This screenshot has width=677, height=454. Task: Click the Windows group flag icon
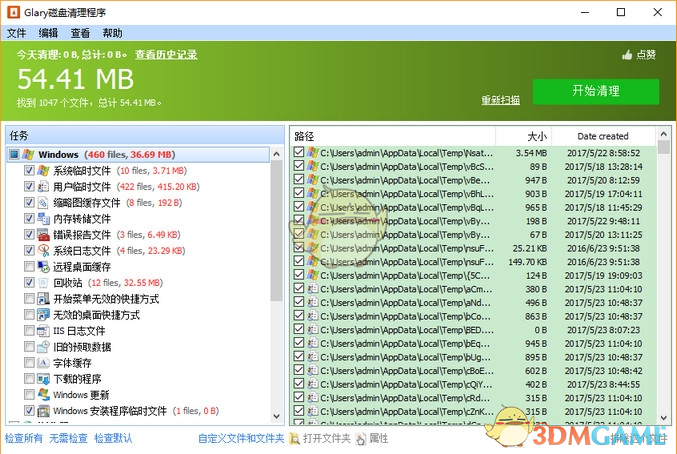[28, 155]
